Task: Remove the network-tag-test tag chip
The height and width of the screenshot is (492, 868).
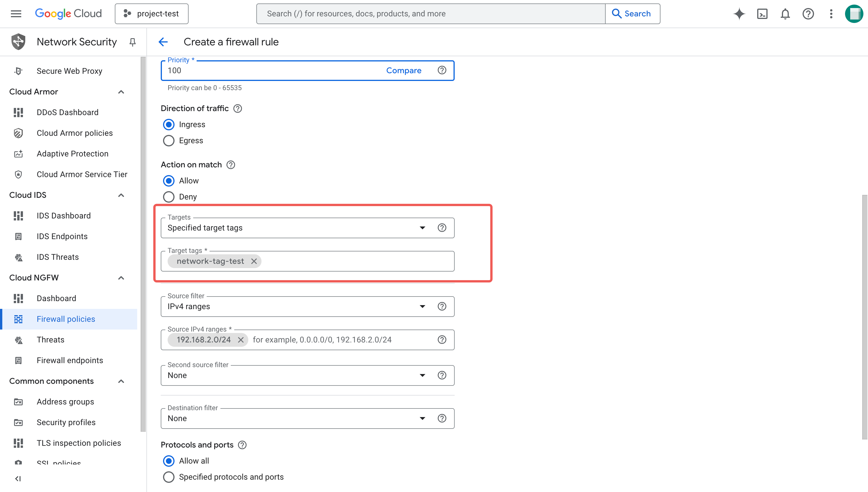Action: (x=254, y=261)
